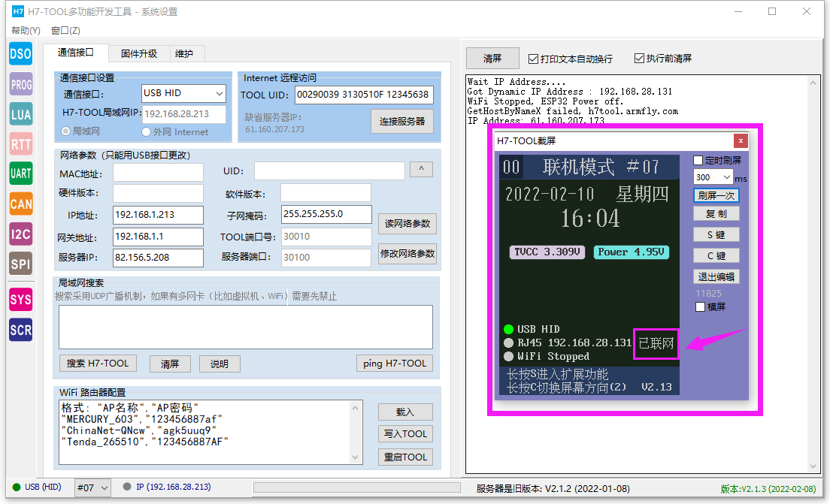The height and width of the screenshot is (504, 830).
Task: Click the 软件版本 input field
Action: point(326,193)
